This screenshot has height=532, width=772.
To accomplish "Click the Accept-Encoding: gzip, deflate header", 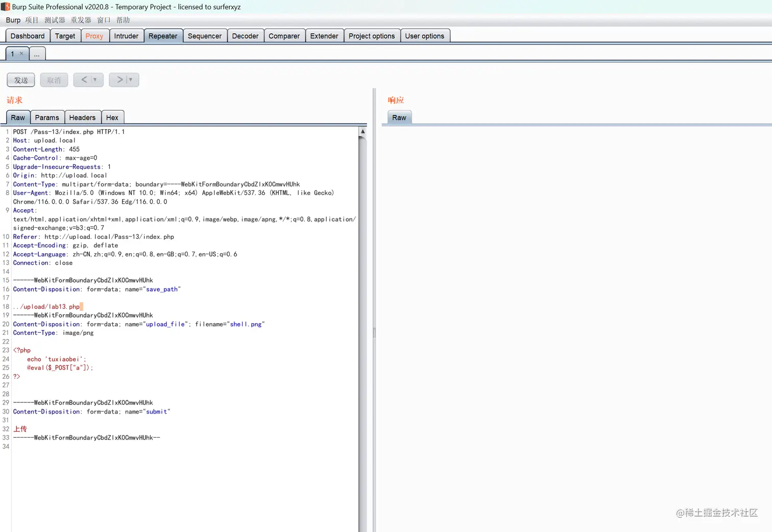I will (65, 246).
